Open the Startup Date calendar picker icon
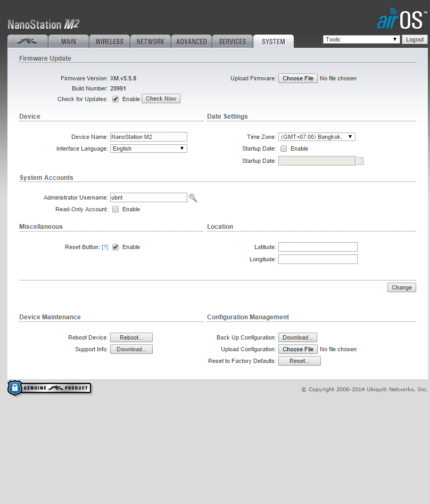 [x=360, y=161]
